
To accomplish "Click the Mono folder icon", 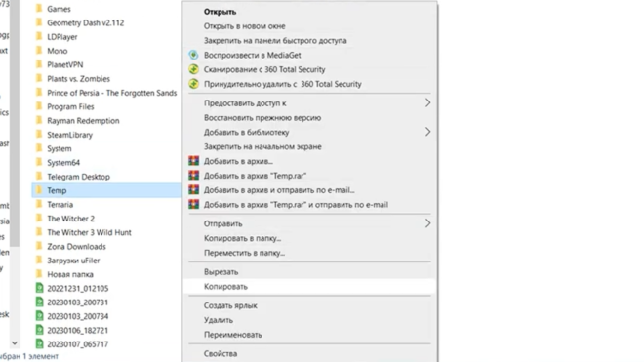I will click(39, 50).
